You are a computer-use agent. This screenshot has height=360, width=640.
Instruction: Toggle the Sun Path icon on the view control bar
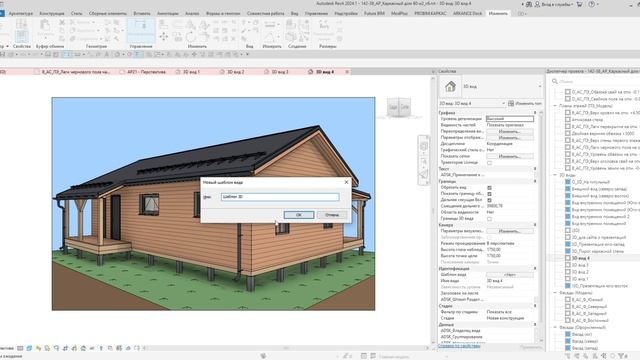(x=38, y=348)
